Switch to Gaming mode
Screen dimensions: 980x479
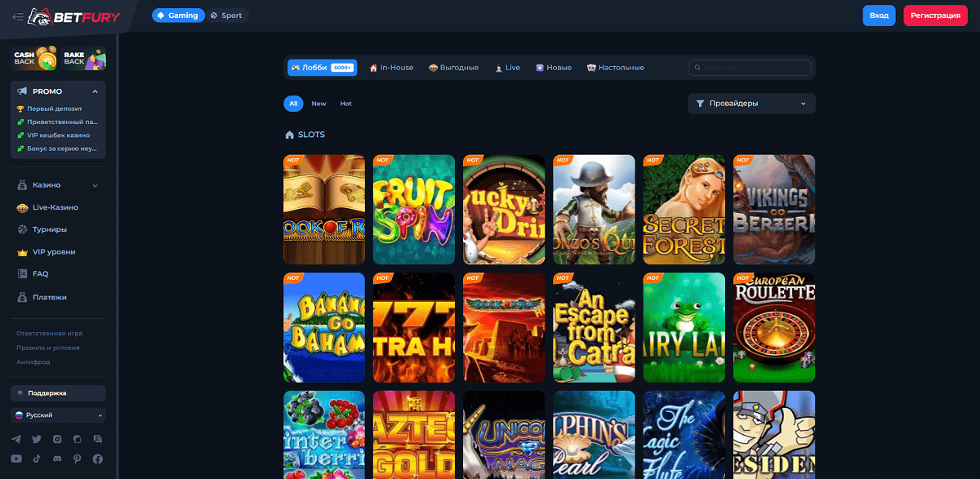point(178,16)
